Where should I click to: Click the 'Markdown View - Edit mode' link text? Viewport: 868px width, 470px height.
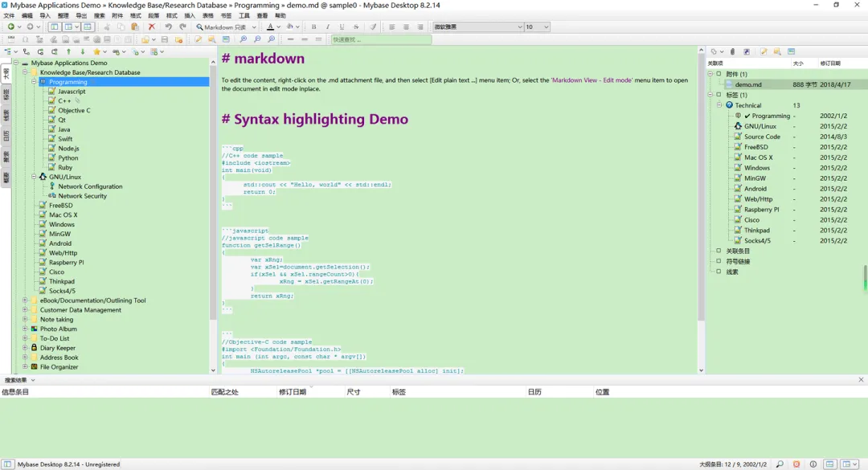point(592,80)
